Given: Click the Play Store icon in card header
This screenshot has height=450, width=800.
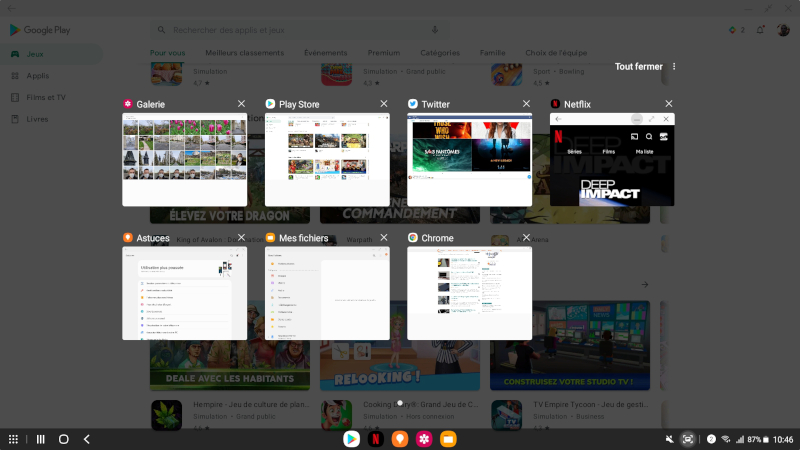Looking at the screenshot, I should 270,104.
